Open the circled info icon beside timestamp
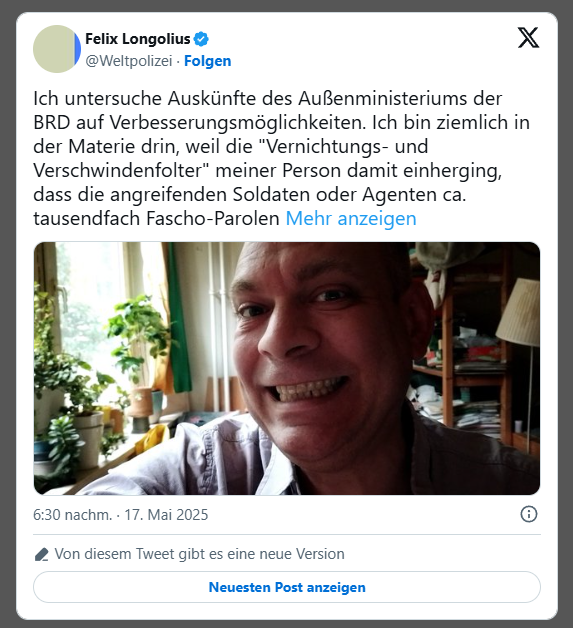The width and height of the screenshot is (573, 628). 529,514
